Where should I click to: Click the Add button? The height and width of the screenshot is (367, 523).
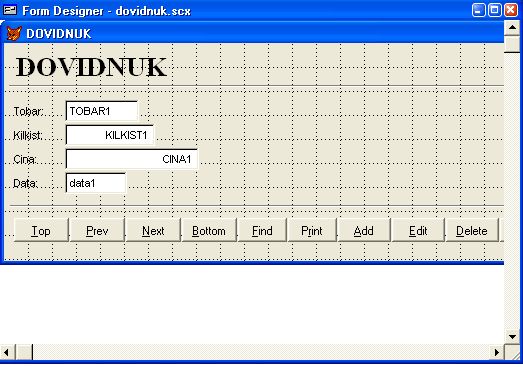(x=364, y=230)
